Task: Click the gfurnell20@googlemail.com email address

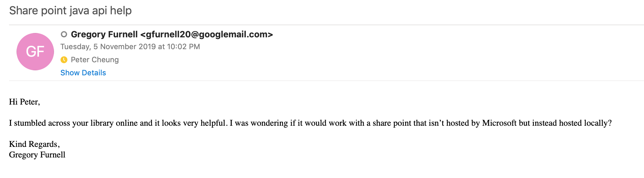Action: tap(207, 34)
